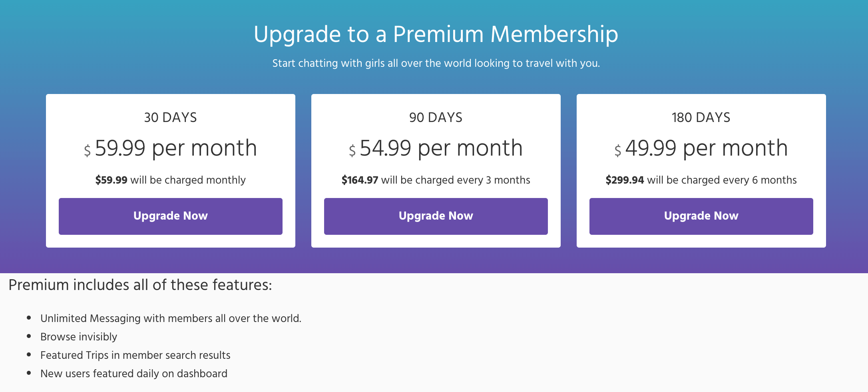Click the 'Upgrade to a Premium Membership' heading

point(436,34)
